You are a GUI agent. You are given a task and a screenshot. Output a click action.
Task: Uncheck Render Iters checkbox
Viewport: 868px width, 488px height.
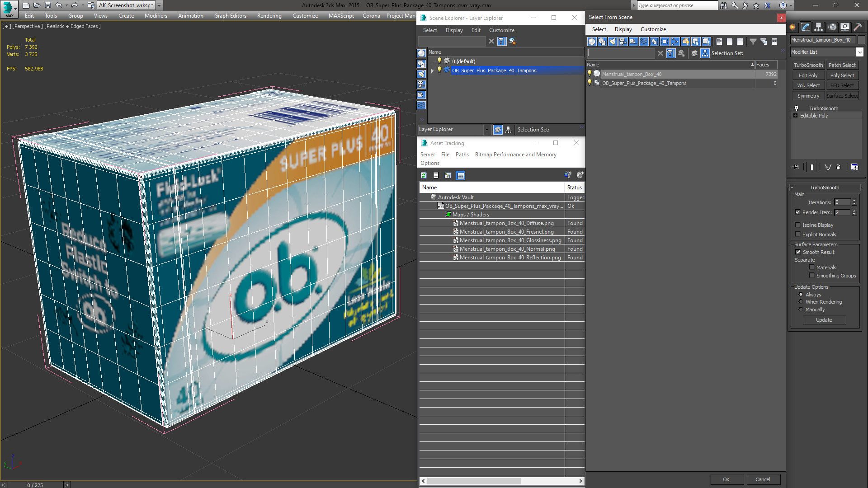798,212
